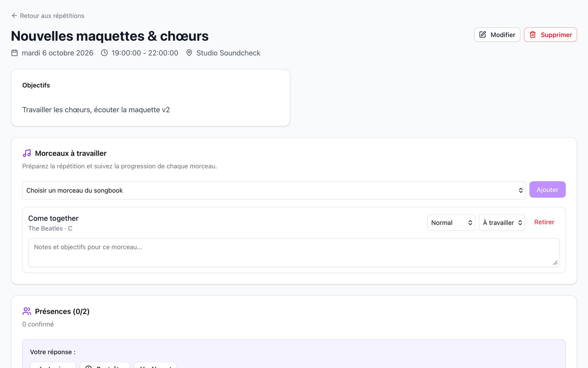This screenshot has width=588, height=368.
Task: Click the Supprimer button
Action: pos(550,35)
